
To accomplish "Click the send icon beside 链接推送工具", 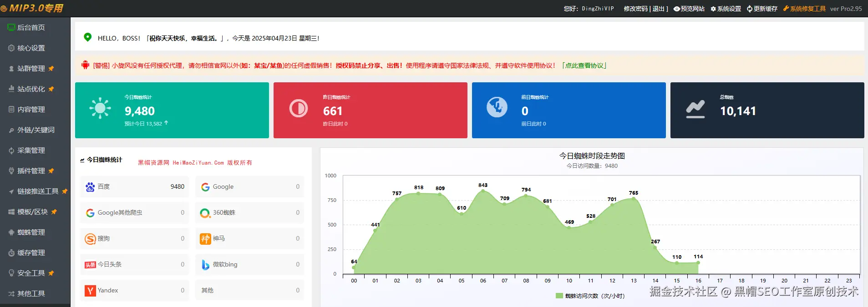I will point(11,191).
